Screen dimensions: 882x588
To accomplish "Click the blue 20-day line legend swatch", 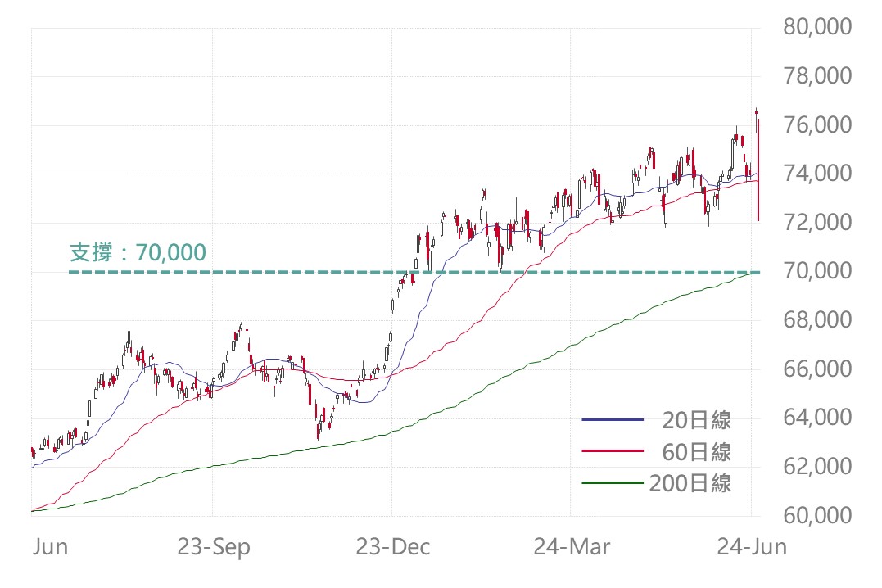I will pos(613,421).
